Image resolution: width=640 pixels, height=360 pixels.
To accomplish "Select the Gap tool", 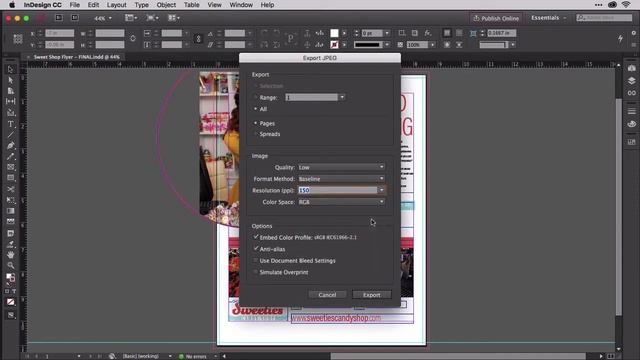I will (11, 101).
